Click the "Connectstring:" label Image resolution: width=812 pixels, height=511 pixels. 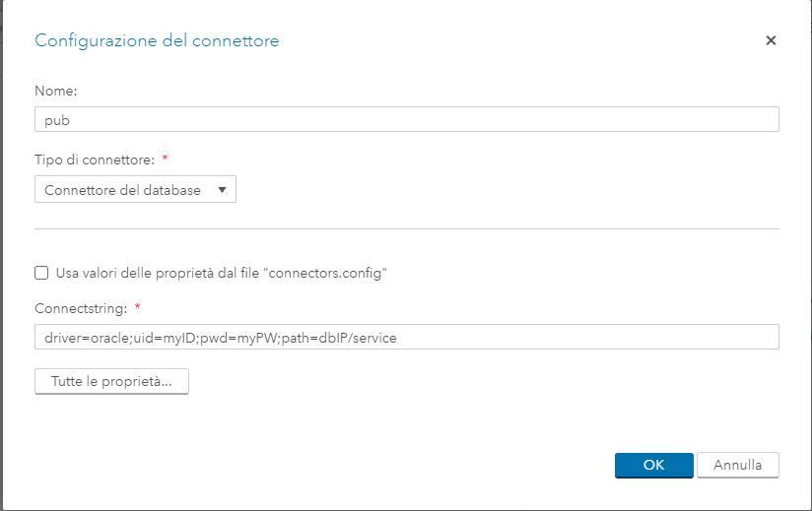81,308
